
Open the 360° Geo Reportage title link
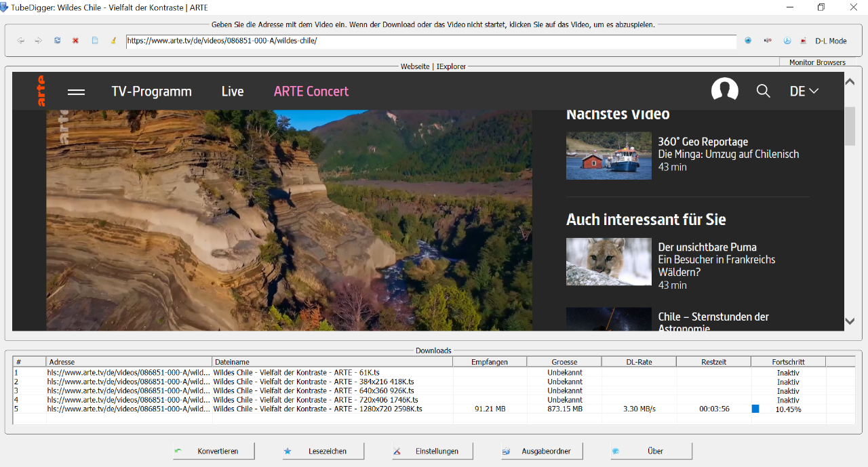coord(703,142)
